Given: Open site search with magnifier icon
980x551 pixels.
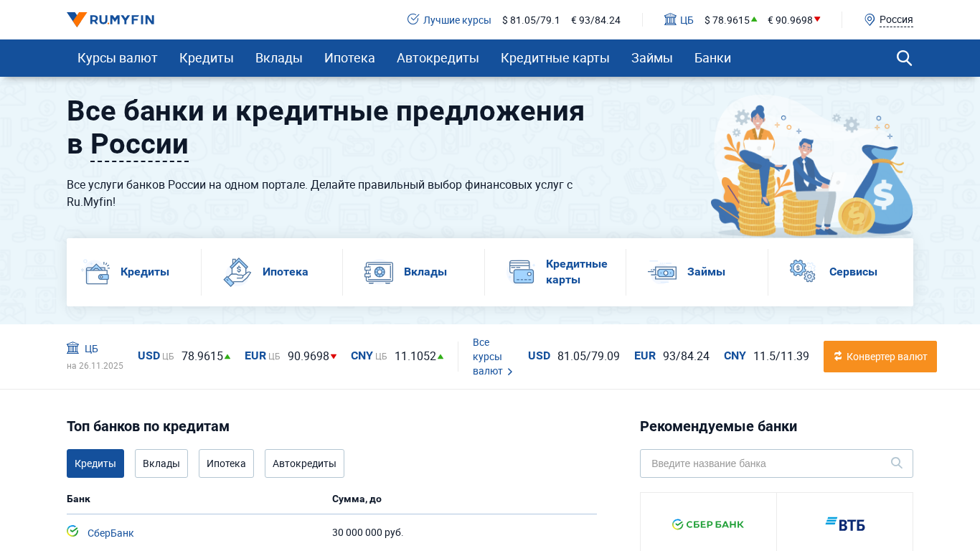Looking at the screenshot, I should [x=904, y=58].
